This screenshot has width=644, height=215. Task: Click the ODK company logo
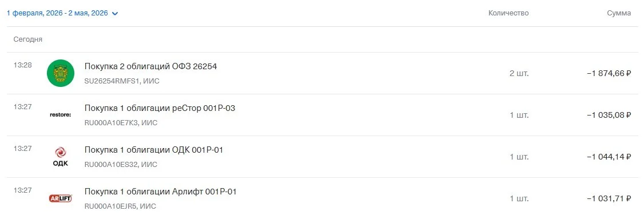(x=61, y=157)
